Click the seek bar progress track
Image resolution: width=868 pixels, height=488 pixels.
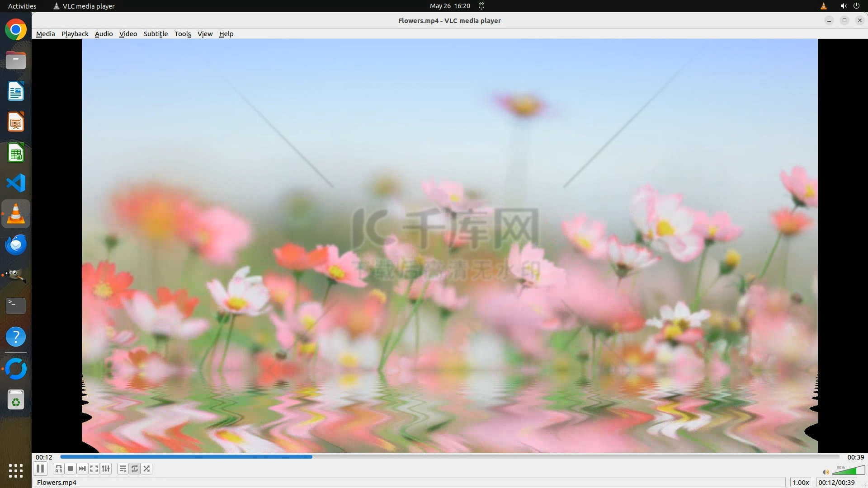point(449,457)
